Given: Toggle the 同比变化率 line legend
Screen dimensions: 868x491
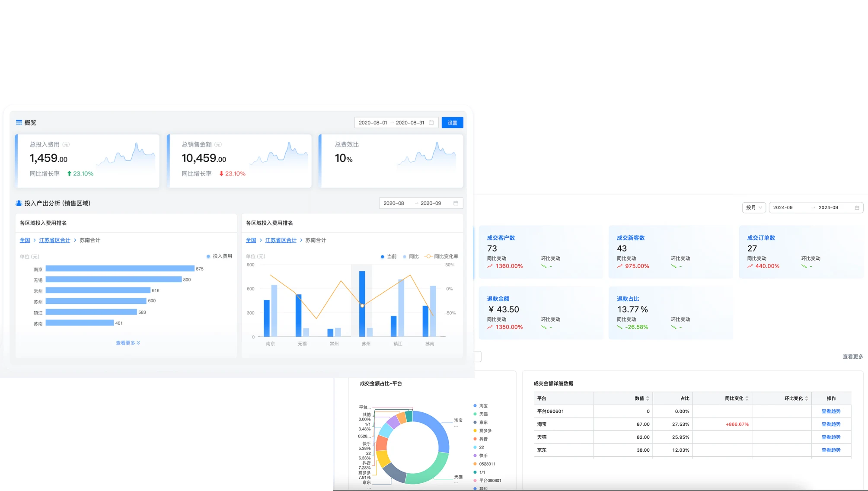Looking at the screenshot, I should (x=442, y=256).
